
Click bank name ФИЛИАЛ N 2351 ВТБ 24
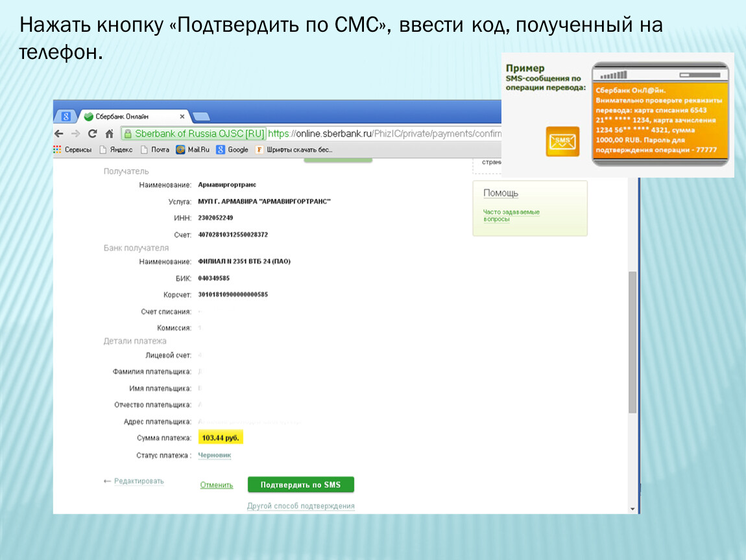(244, 261)
